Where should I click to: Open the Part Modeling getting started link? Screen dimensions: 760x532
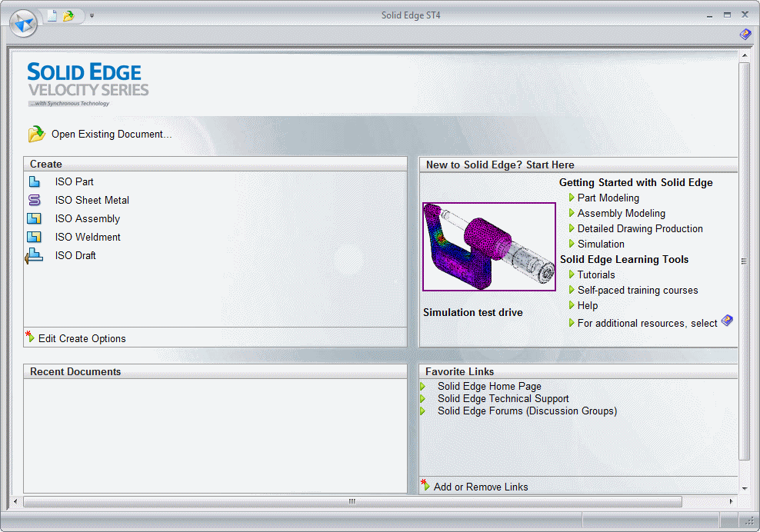608,198
